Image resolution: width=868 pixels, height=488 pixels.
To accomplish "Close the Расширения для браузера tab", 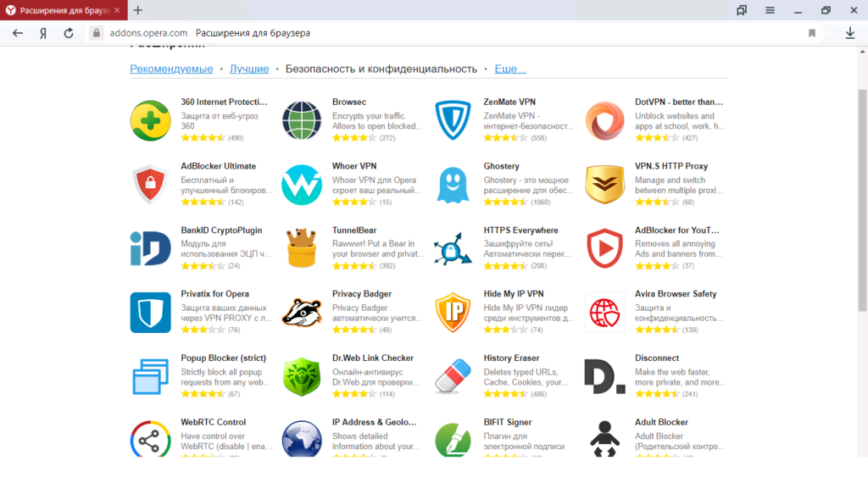I will coord(117,10).
